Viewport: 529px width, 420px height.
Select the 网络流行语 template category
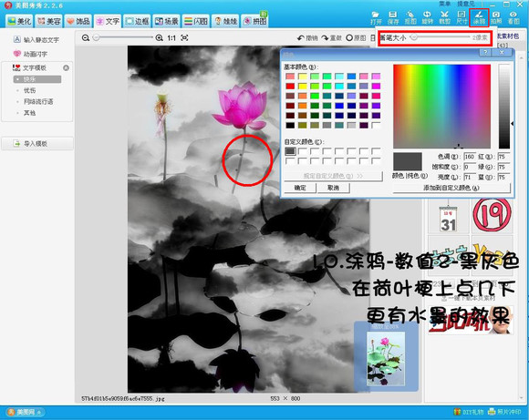tap(38, 101)
